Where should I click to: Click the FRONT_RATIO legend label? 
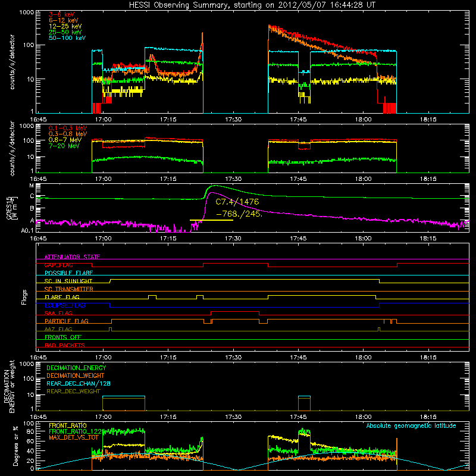(68, 425)
